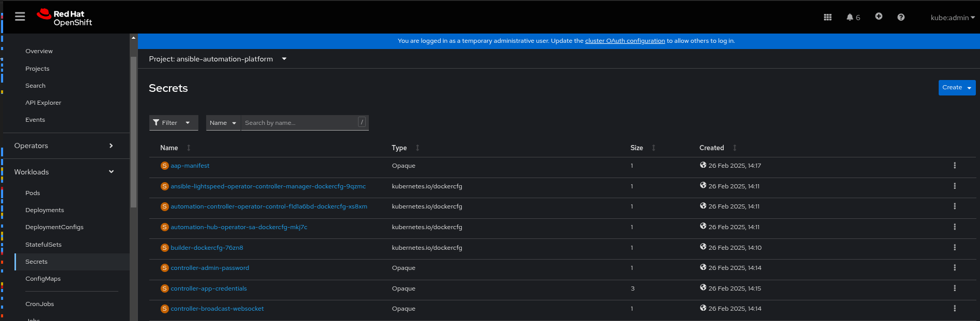Open the hamburger navigation menu
This screenshot has width=980, height=321.
pos(20,17)
